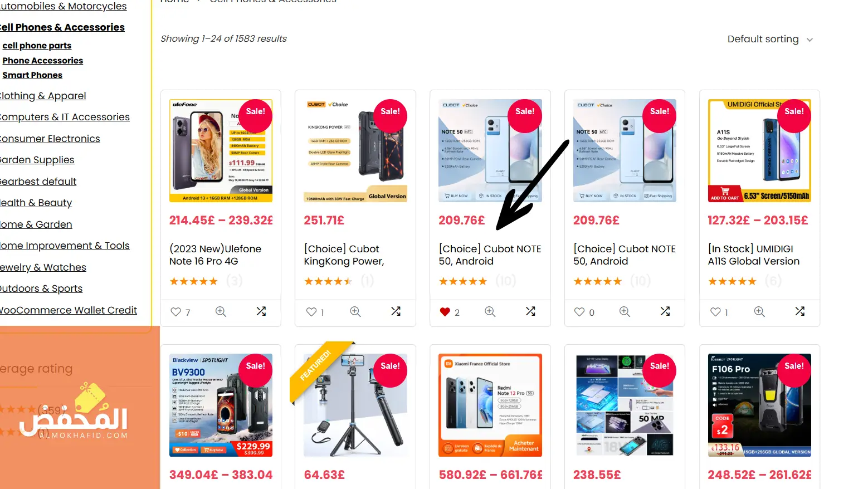Open the Redmi Note 12 Pro thumbnail
868x489 pixels.
click(490, 405)
